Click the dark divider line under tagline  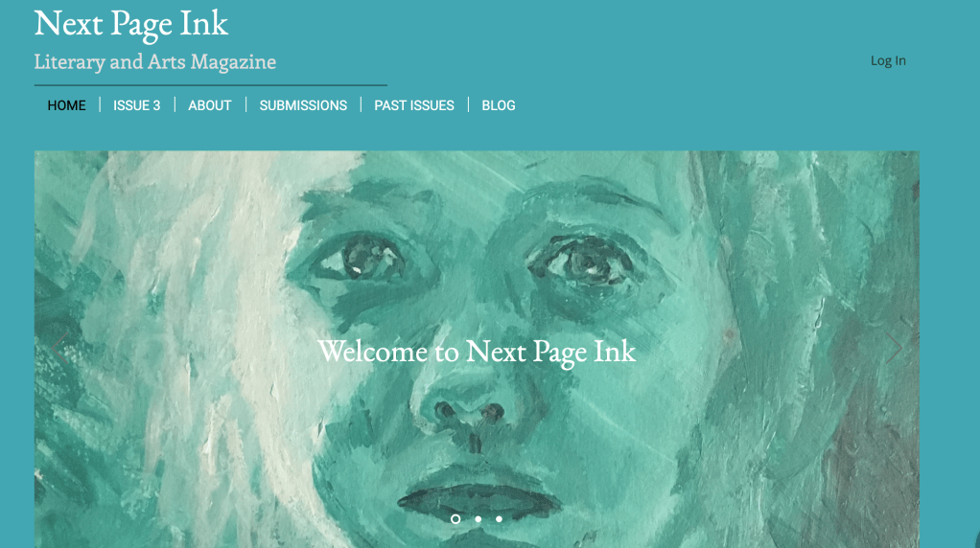tap(211, 85)
